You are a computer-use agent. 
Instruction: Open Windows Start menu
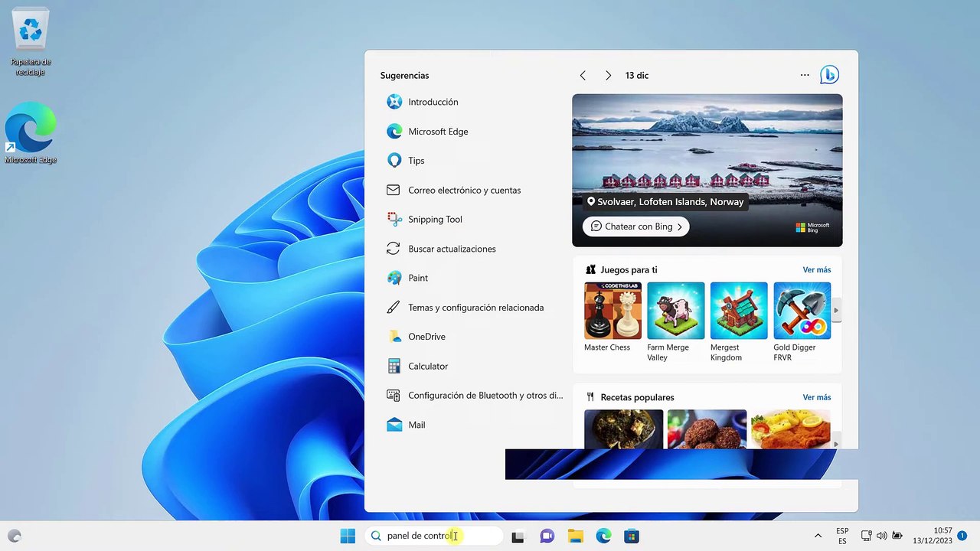348,536
